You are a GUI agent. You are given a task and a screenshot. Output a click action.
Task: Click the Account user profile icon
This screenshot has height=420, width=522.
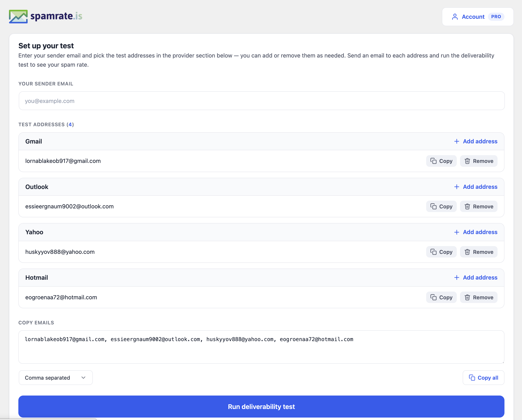tap(455, 17)
